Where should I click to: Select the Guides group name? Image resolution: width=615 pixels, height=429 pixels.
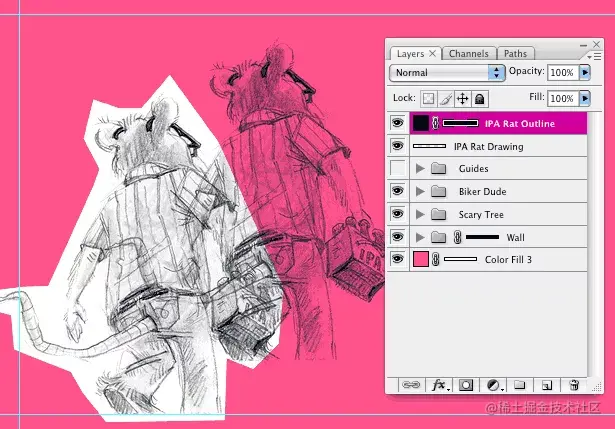point(473,169)
